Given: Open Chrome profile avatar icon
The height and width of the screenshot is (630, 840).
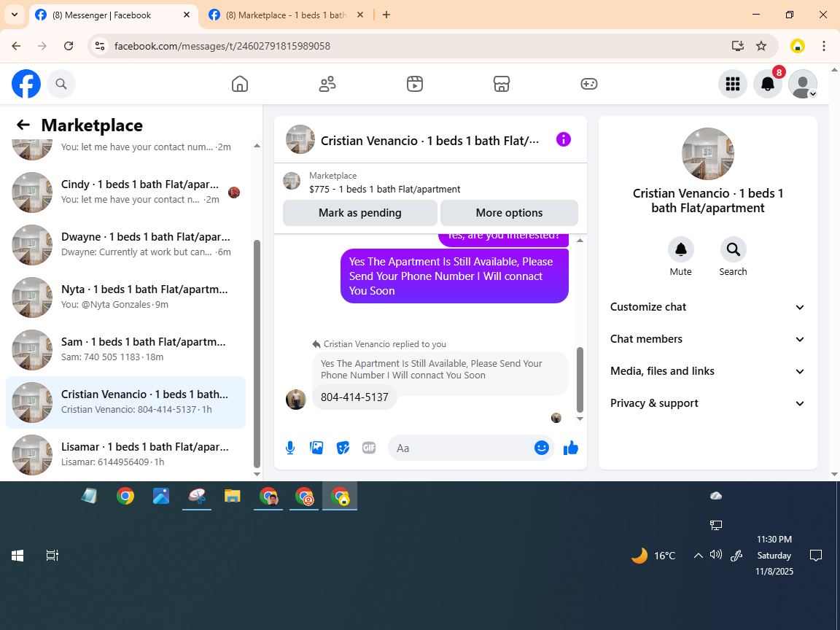Looking at the screenshot, I should click(x=798, y=46).
